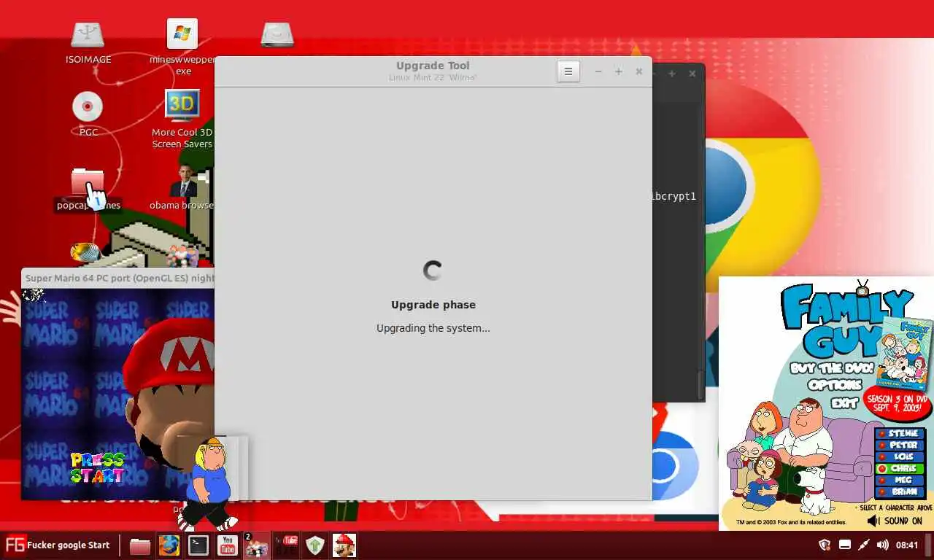Close the Upgrade Tool window

point(639,71)
